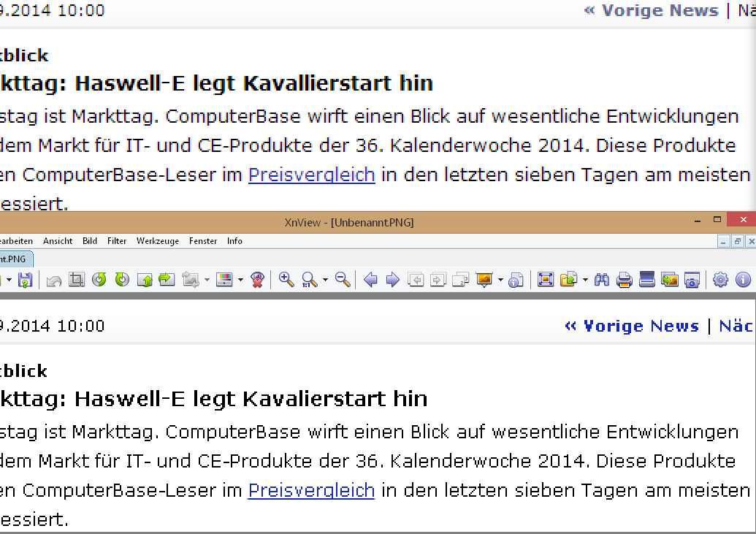Click the Export / convert file icon
Viewport: 756px width, 534px height.
tap(569, 280)
